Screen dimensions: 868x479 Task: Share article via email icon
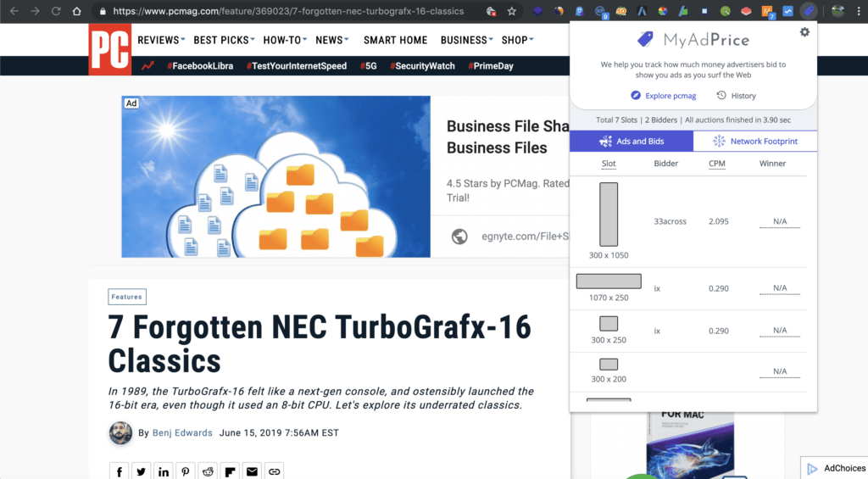252,471
